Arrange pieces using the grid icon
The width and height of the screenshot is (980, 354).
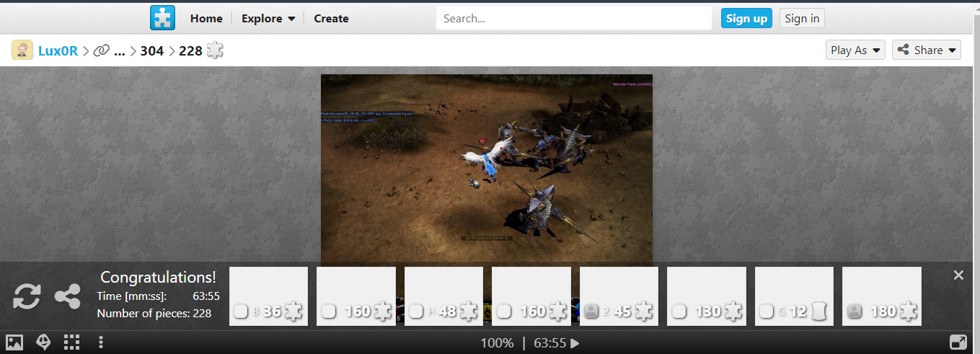tap(71, 342)
